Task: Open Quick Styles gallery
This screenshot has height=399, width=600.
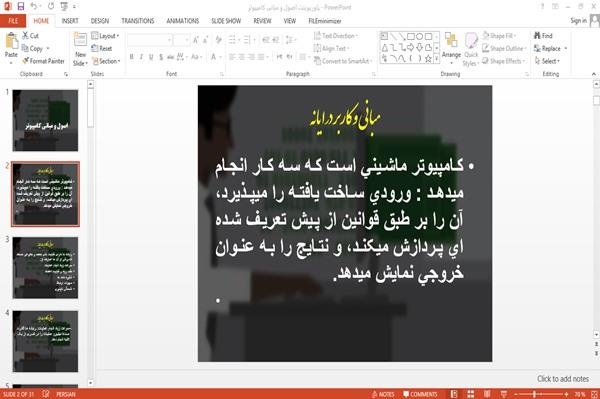Action: tap(471, 50)
